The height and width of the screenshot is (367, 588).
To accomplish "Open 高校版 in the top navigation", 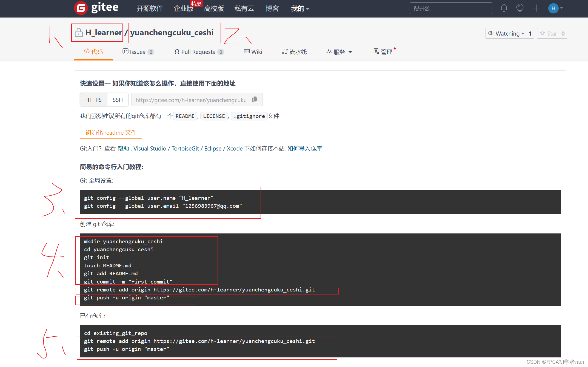I will pos(214,8).
